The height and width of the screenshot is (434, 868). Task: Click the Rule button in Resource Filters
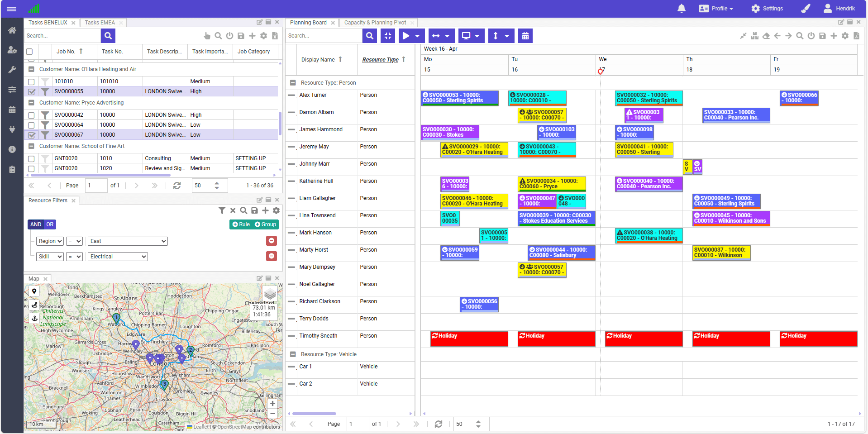240,224
